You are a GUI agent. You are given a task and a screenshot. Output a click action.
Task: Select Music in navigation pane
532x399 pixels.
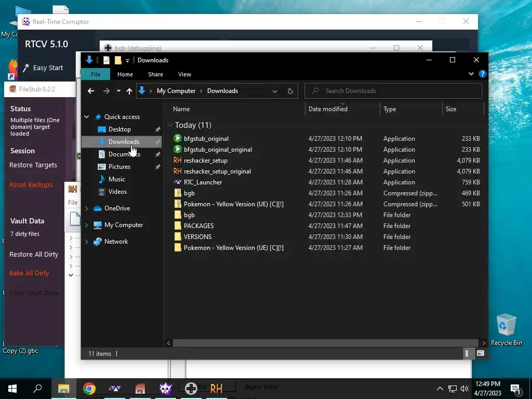pos(116,179)
